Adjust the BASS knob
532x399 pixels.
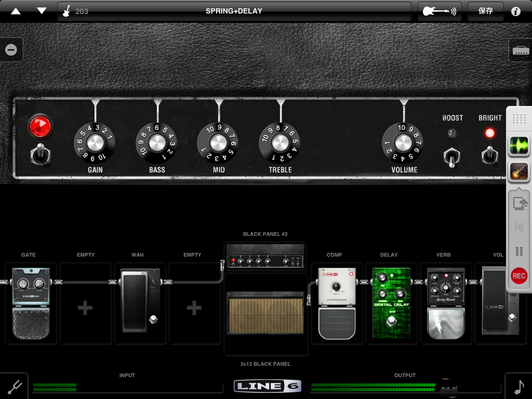157,142
